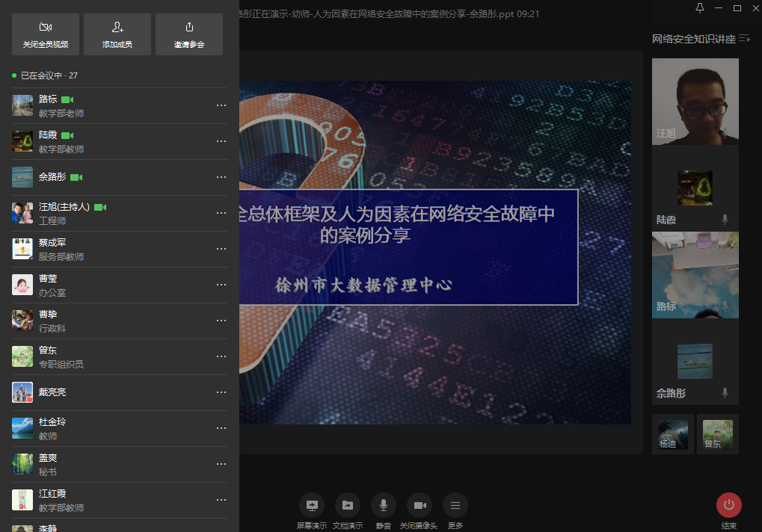Screen dimensions: 762x532
Task: Click the camera icon next to 陆霞
Action: click(x=67, y=135)
